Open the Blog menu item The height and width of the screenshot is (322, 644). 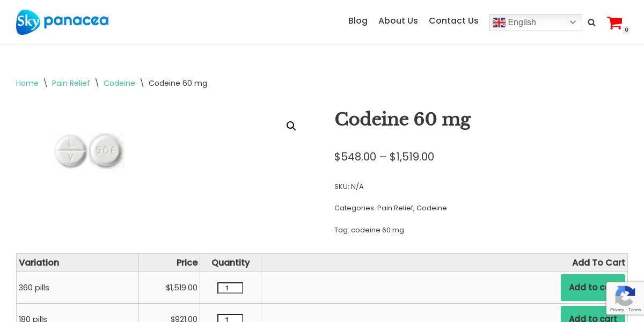click(x=358, y=21)
